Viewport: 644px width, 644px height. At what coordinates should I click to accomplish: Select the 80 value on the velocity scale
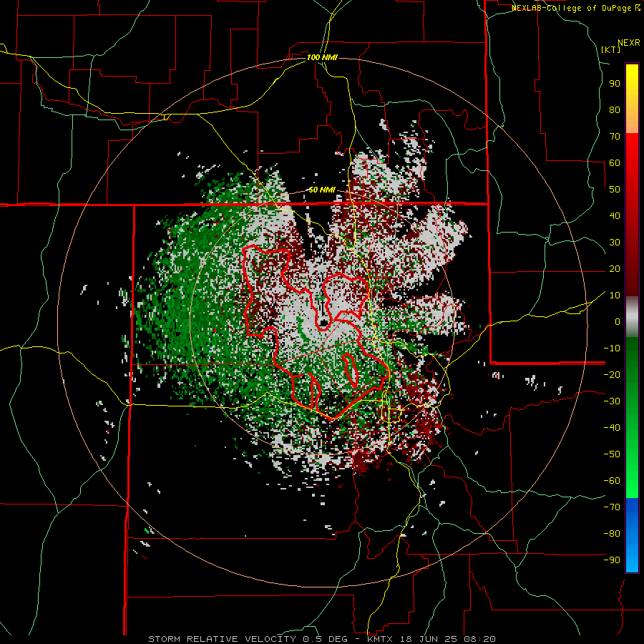point(615,109)
